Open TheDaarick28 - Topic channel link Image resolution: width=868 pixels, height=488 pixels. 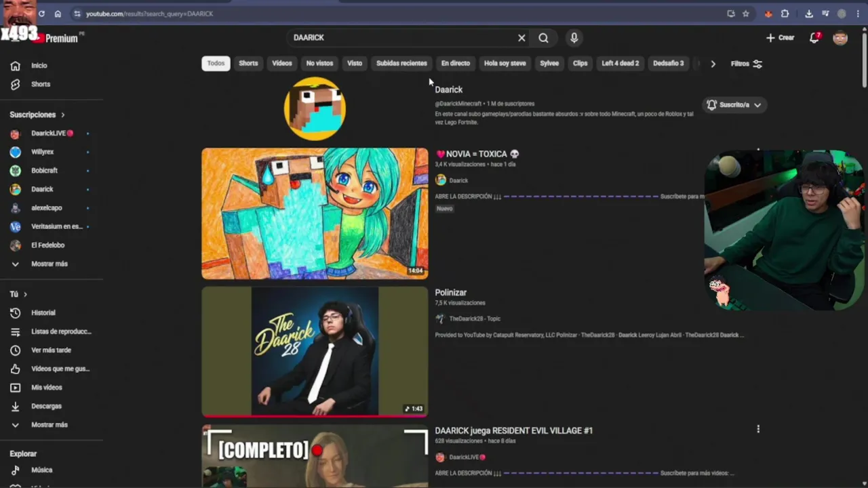[x=475, y=319]
